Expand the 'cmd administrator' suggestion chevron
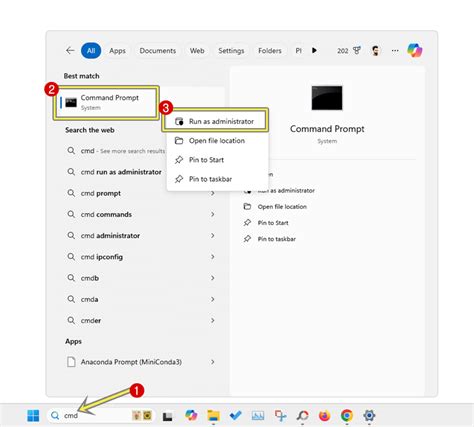The height and width of the screenshot is (427, 474). (212, 236)
